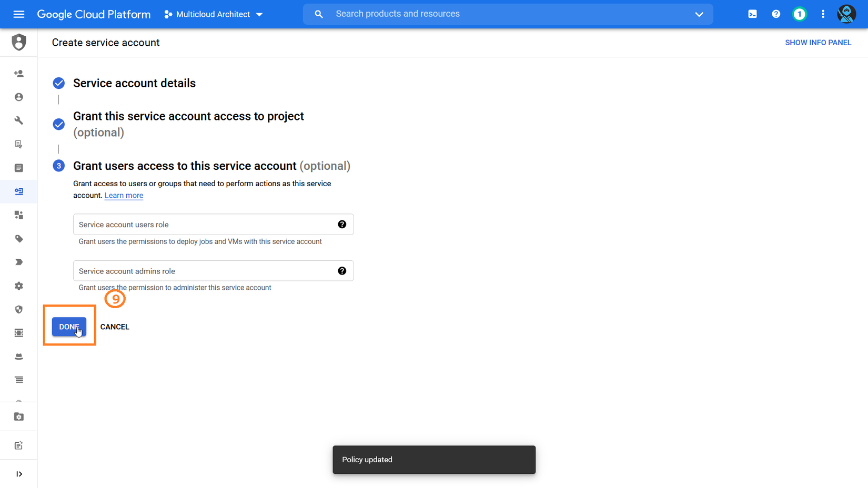Image resolution: width=868 pixels, height=488 pixels.
Task: Expand the sidebar navigation panel
Action: (19, 474)
